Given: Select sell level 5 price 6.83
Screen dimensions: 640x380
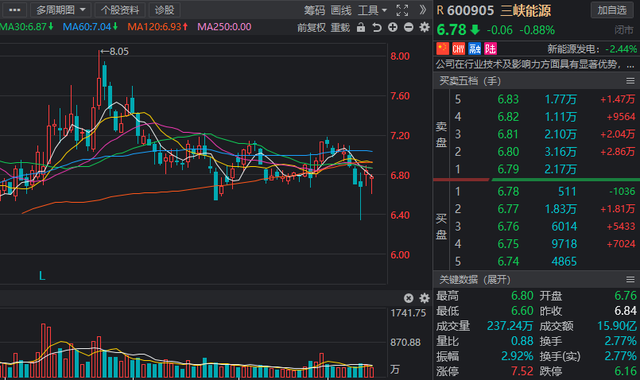Looking at the screenshot, I should 508,99.
